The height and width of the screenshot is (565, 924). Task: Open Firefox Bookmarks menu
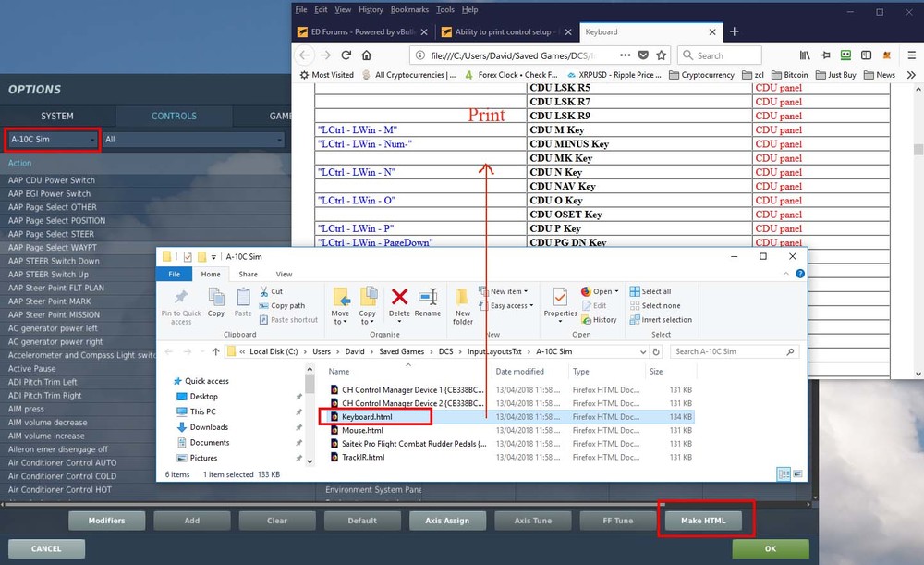point(409,9)
